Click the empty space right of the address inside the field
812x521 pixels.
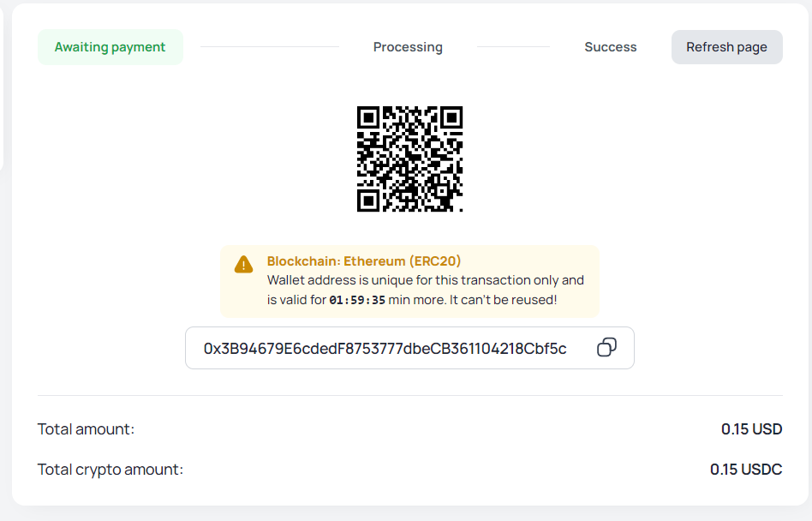(x=581, y=348)
